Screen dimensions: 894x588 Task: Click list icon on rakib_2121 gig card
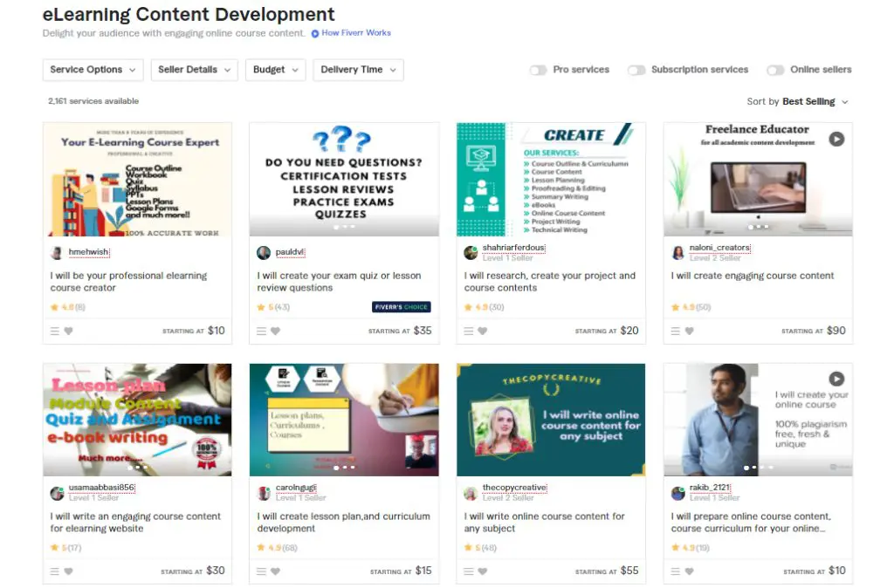click(x=676, y=572)
